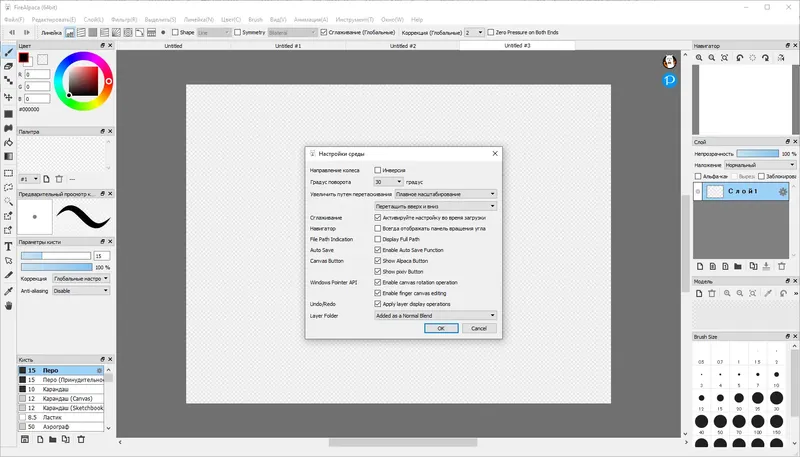Open the Brush menu
The image size is (800, 457).
[255, 19]
